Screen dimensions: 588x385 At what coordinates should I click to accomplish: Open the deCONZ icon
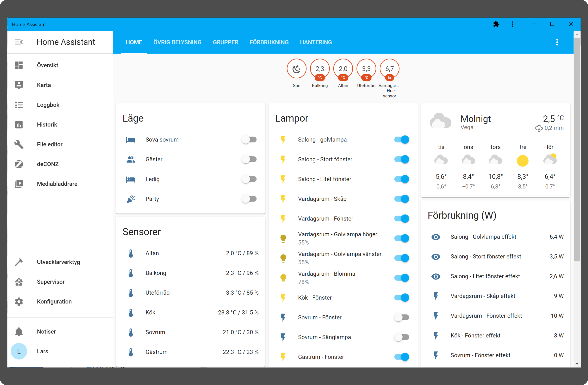click(x=19, y=164)
